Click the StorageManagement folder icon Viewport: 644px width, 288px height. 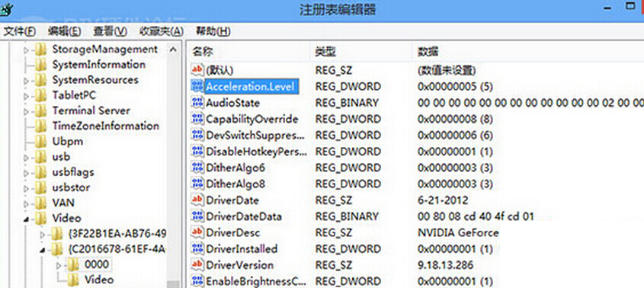40,50
